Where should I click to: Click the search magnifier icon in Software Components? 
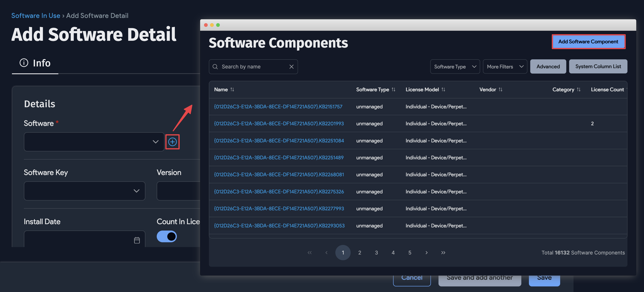click(x=215, y=66)
